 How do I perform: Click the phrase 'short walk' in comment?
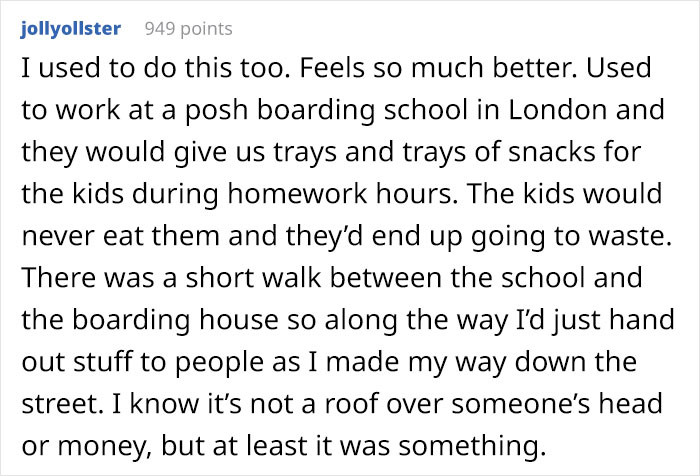tap(253, 278)
